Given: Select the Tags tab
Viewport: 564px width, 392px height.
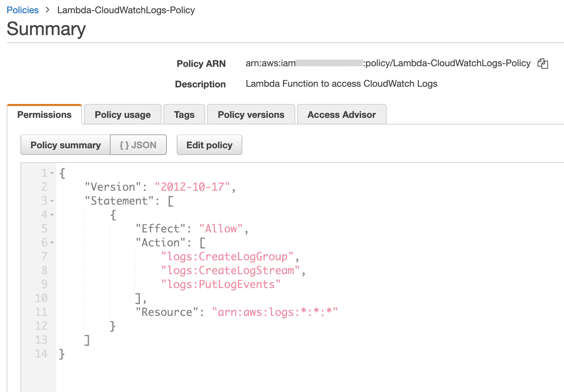Looking at the screenshot, I should (x=184, y=115).
